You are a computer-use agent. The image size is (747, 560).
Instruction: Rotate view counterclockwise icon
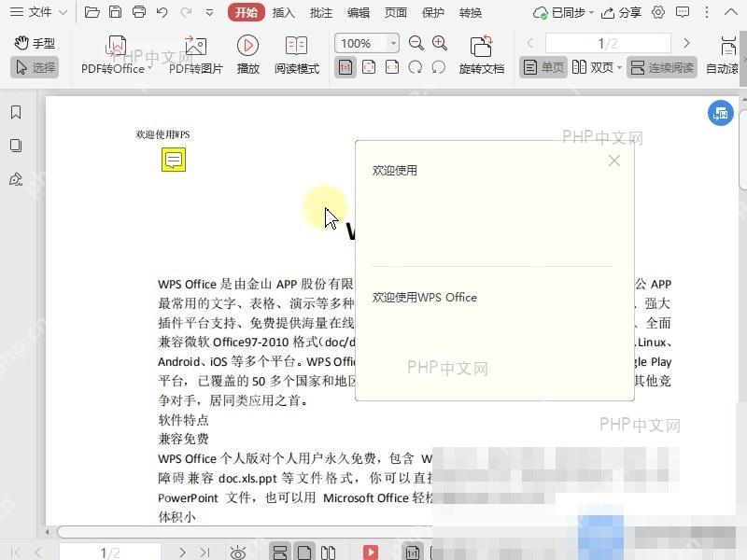coord(438,67)
